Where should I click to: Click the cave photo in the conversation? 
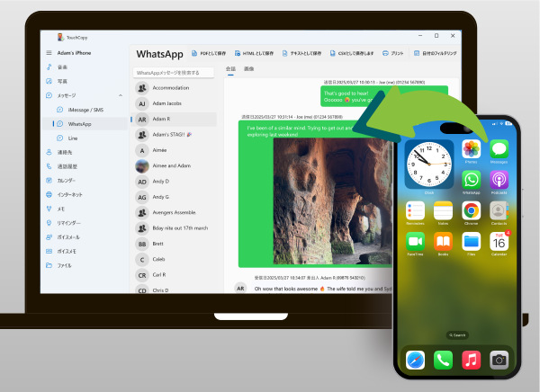tap(333, 201)
